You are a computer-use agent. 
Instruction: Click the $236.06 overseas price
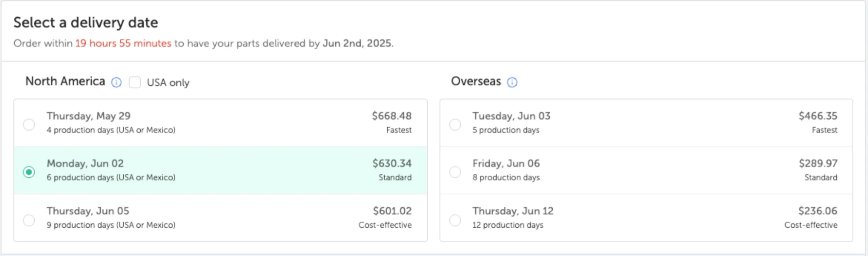818,211
